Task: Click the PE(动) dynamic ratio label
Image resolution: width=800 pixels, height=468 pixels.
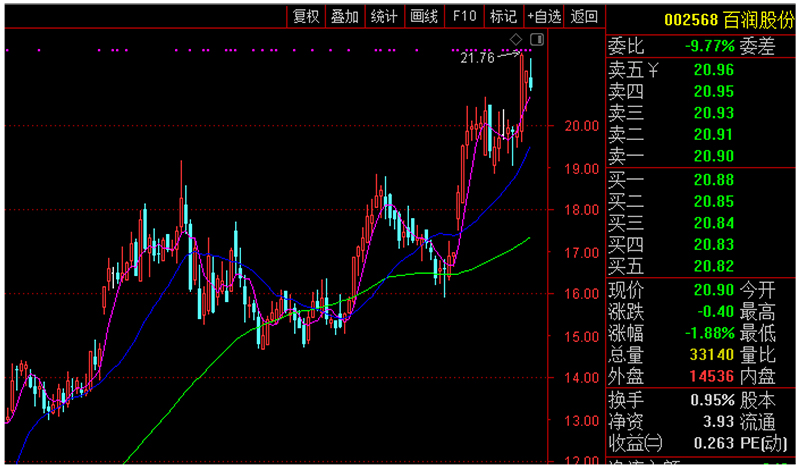Action: [x=768, y=443]
